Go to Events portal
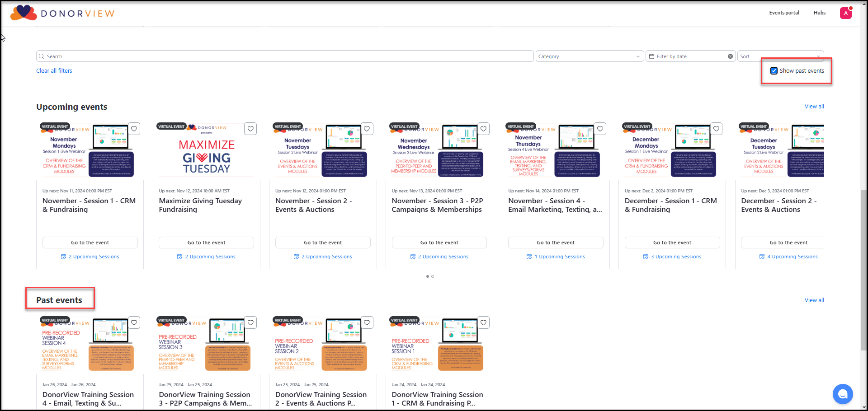 pyautogui.click(x=784, y=13)
